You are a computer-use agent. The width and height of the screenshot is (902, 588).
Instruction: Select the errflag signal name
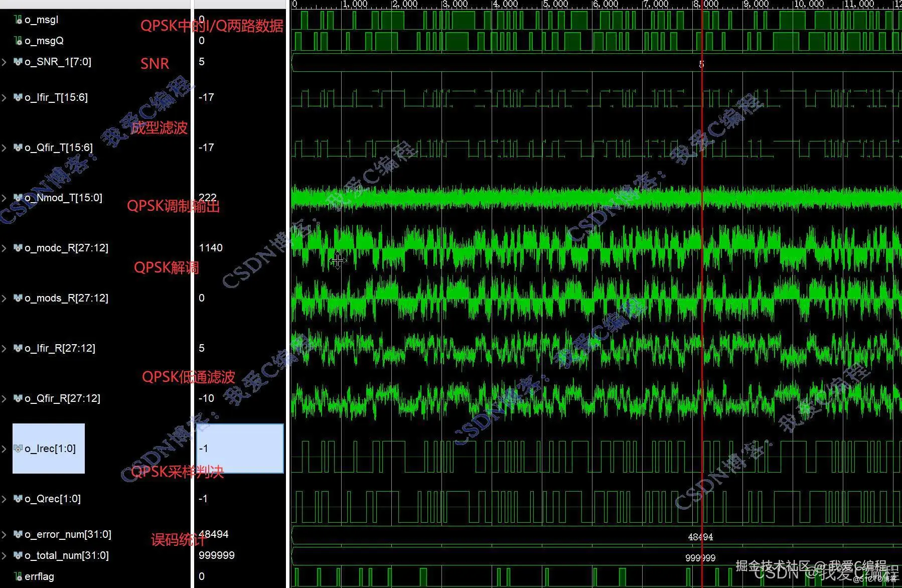[x=39, y=576]
